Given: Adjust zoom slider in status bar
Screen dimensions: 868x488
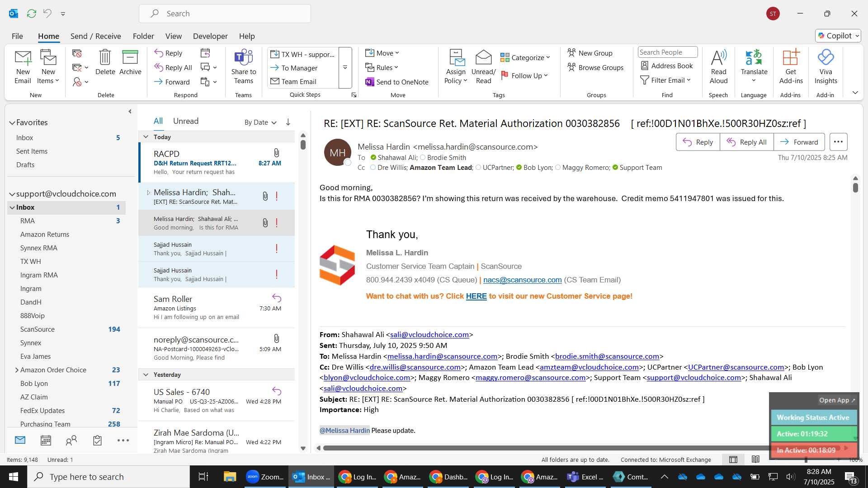Looking at the screenshot, I should (x=806, y=460).
